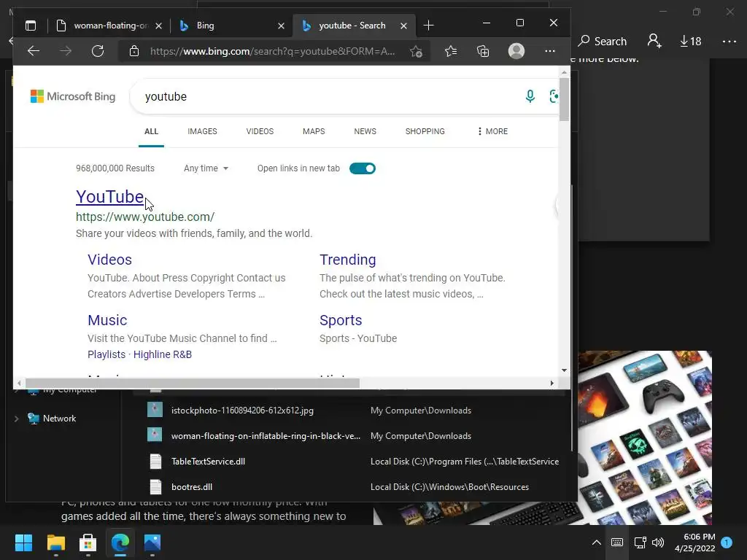Click the Edge address bar URL
This screenshot has height=560, width=747.
click(x=272, y=52)
